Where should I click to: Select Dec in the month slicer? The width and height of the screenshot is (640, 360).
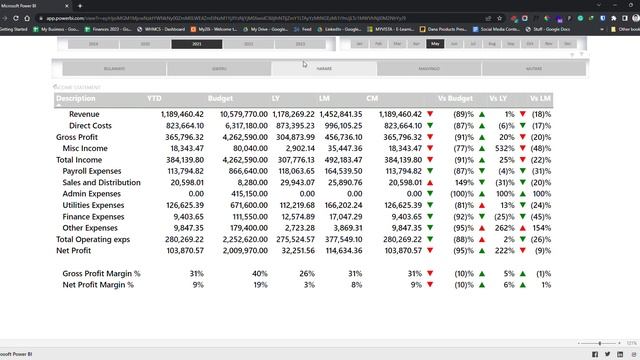tap(567, 44)
